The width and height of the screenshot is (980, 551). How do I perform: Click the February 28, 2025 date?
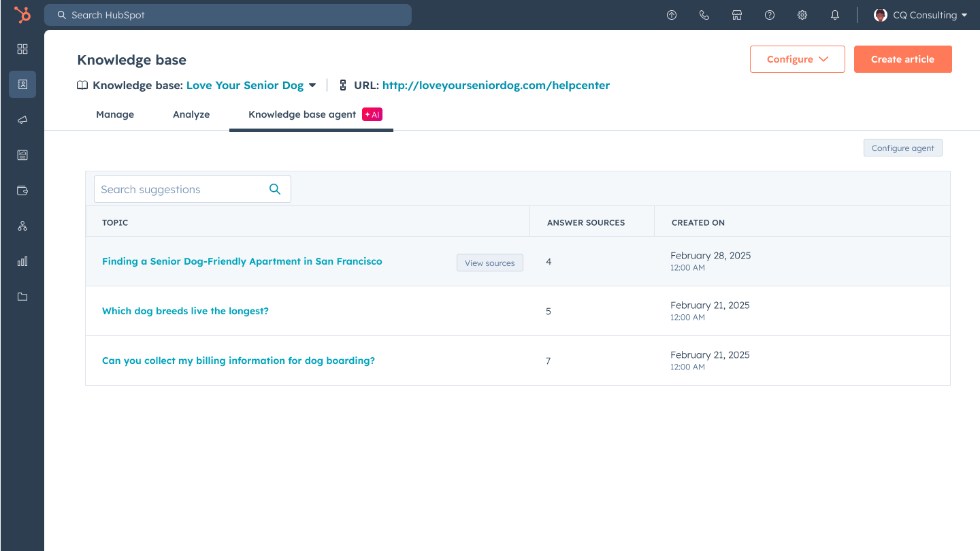[710, 256]
